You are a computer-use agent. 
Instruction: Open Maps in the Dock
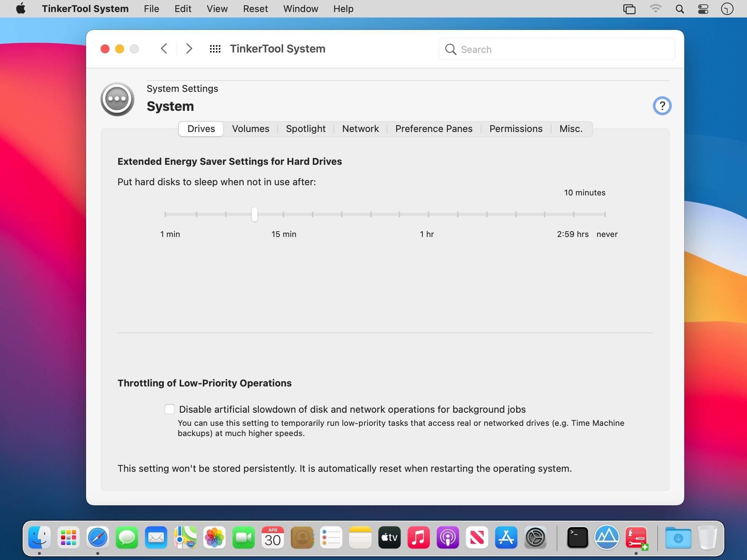pyautogui.click(x=185, y=537)
